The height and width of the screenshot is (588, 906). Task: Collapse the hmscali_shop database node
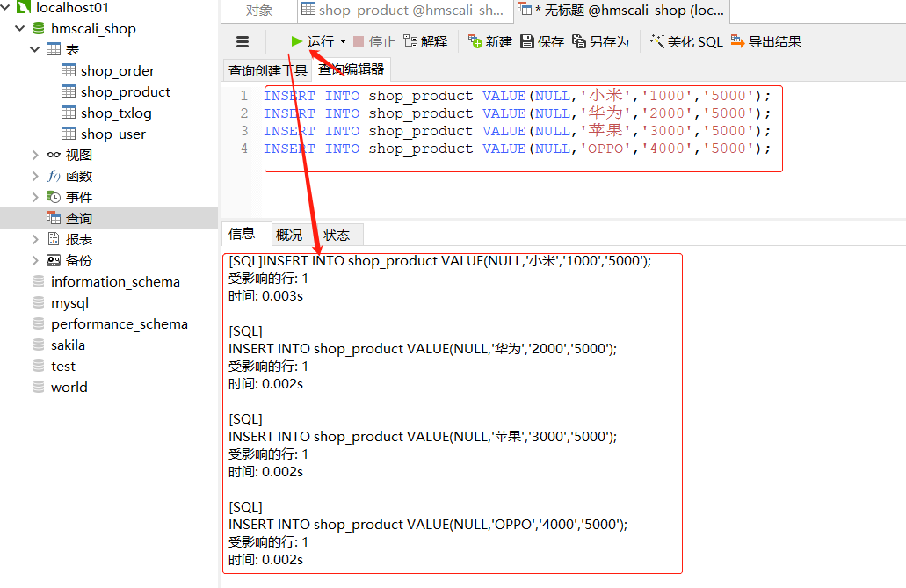coord(20,28)
